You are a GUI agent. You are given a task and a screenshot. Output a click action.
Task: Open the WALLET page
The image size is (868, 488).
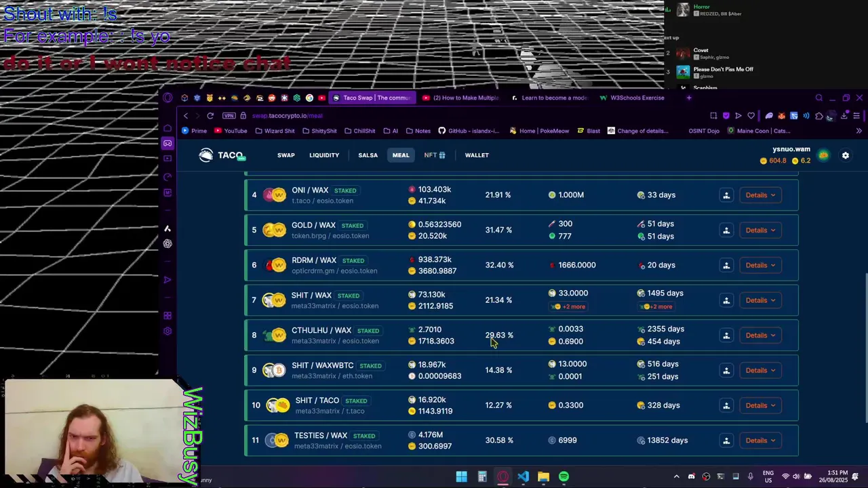pos(477,155)
